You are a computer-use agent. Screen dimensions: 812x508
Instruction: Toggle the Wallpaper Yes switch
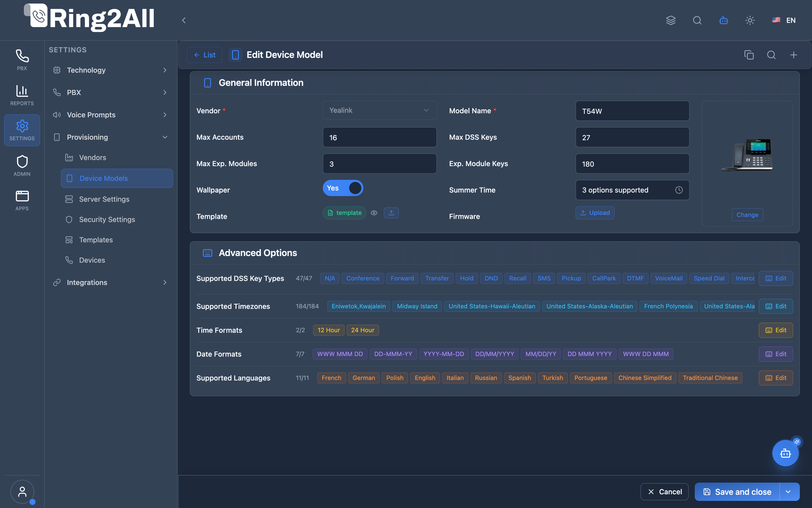click(x=343, y=188)
